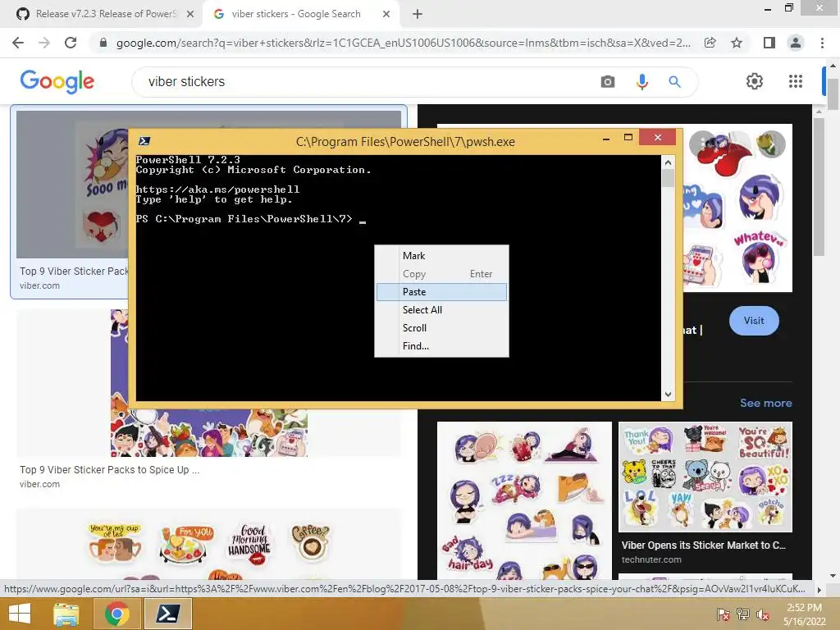Click the padlock site info icon

103,43
